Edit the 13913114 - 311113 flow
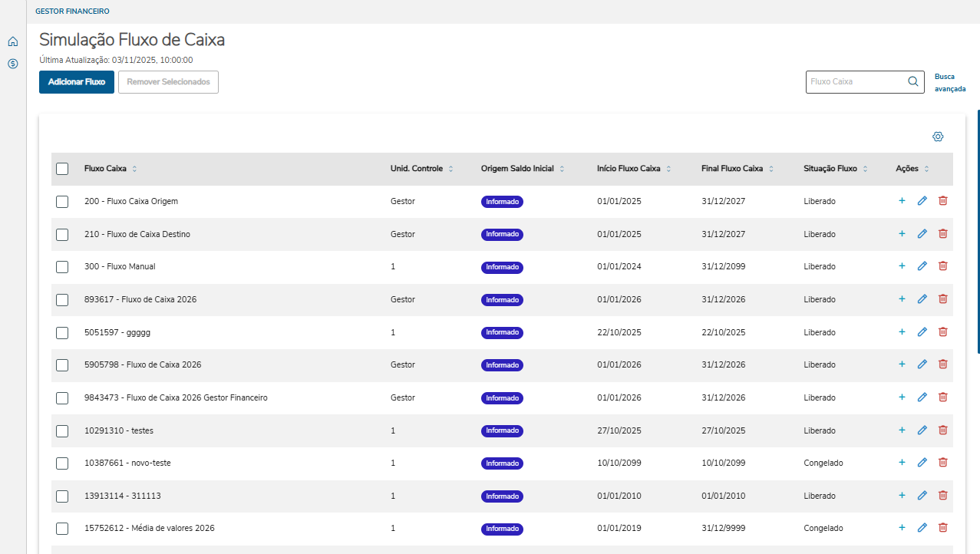 922,496
